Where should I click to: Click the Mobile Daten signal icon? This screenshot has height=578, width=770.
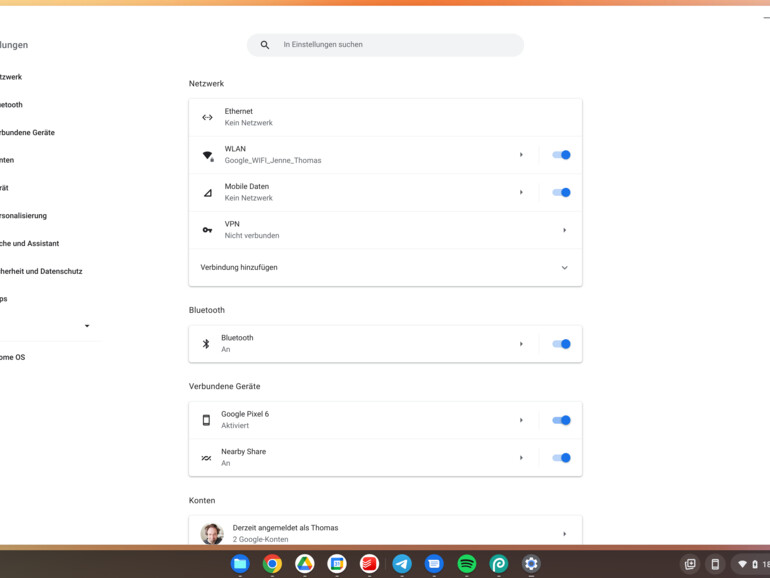(x=208, y=193)
